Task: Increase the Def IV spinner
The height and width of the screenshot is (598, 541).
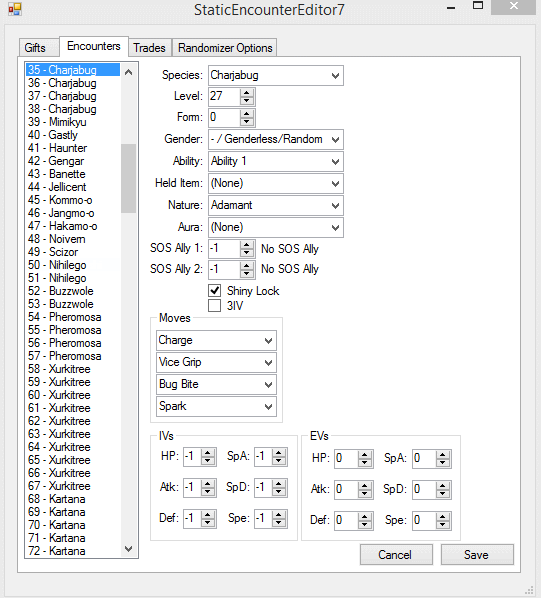Action: (208, 515)
